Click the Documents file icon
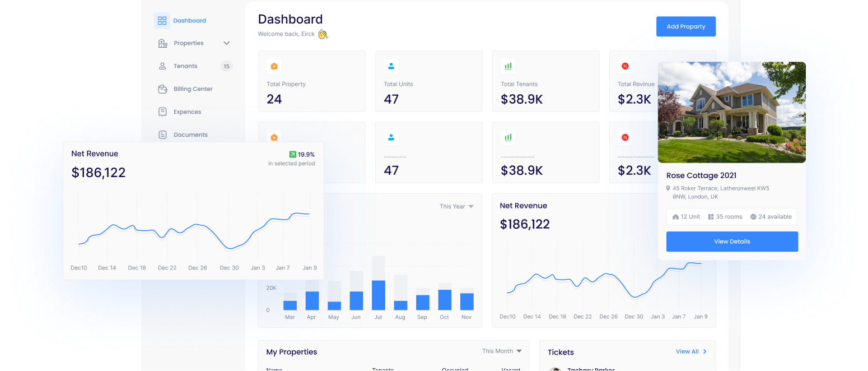868x371 pixels. [162, 135]
